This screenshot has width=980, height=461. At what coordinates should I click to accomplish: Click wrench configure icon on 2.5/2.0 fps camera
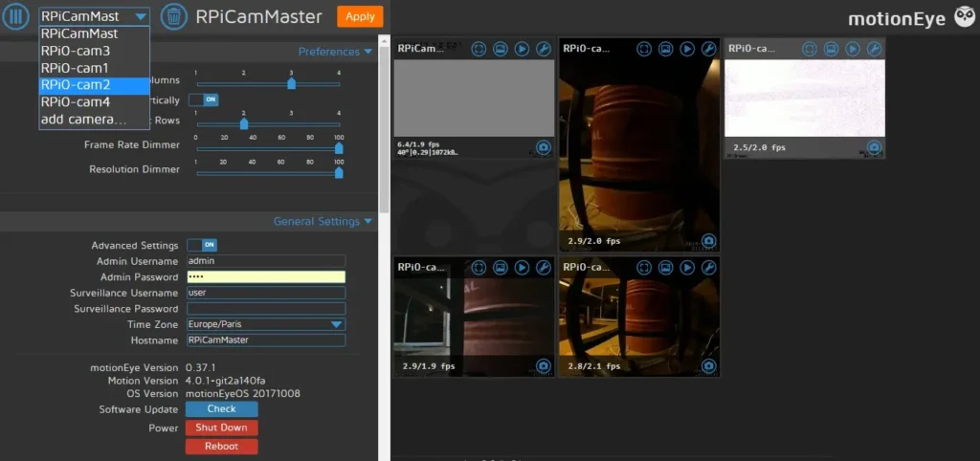[874, 49]
